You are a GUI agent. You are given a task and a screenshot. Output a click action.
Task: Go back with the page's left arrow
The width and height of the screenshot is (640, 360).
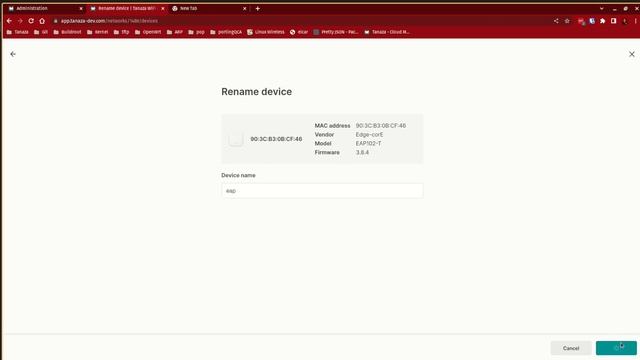tap(13, 54)
